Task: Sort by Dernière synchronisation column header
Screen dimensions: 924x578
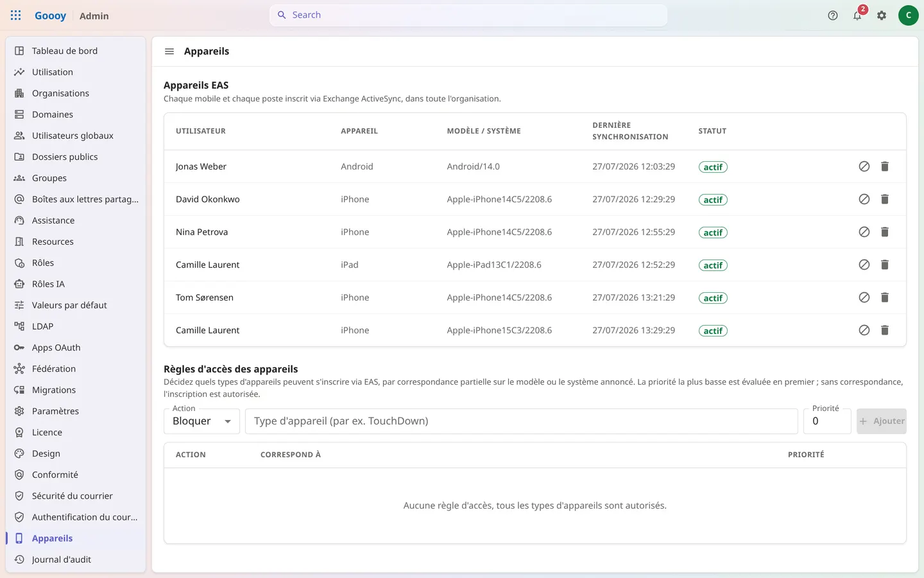Action: [x=630, y=131]
